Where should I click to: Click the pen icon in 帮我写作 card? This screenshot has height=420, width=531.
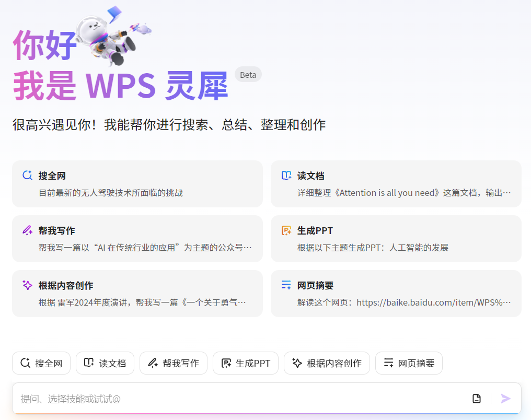28,230
